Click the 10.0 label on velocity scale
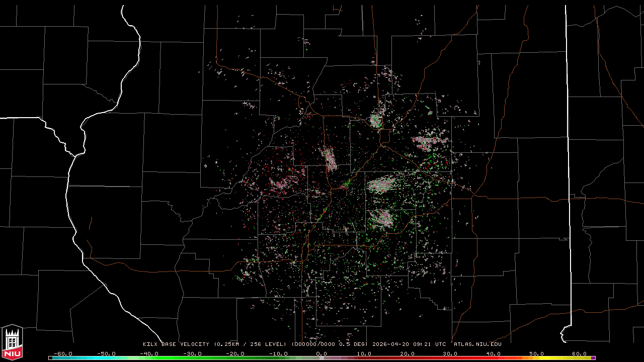 click(364, 353)
